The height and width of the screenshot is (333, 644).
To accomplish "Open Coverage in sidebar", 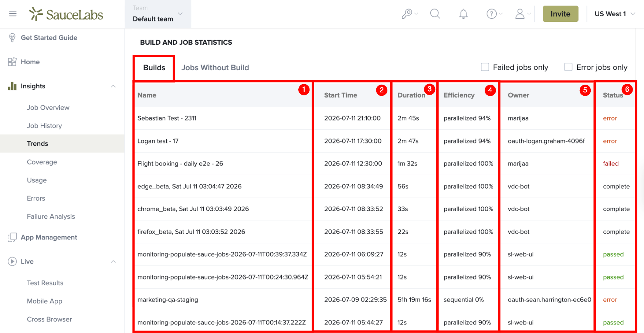I will click(x=42, y=162).
